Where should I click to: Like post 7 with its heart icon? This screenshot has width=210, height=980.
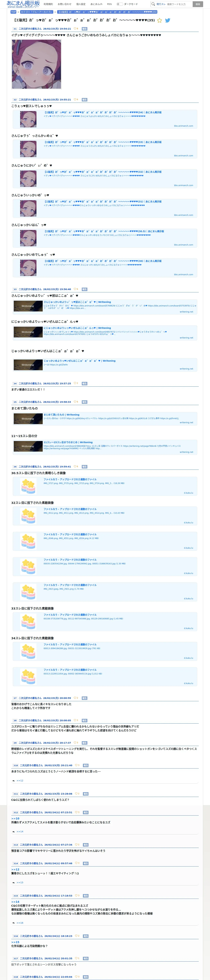pyautogui.click(x=75, y=698)
